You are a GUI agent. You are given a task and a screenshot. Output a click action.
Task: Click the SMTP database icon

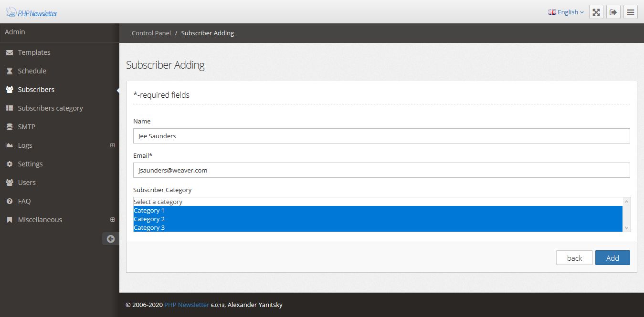pyautogui.click(x=10, y=127)
